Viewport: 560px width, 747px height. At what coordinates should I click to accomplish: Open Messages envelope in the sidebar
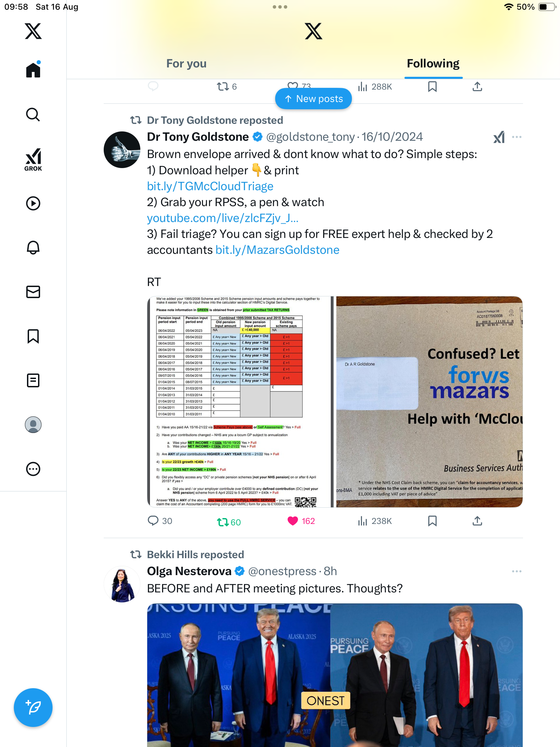(x=33, y=292)
